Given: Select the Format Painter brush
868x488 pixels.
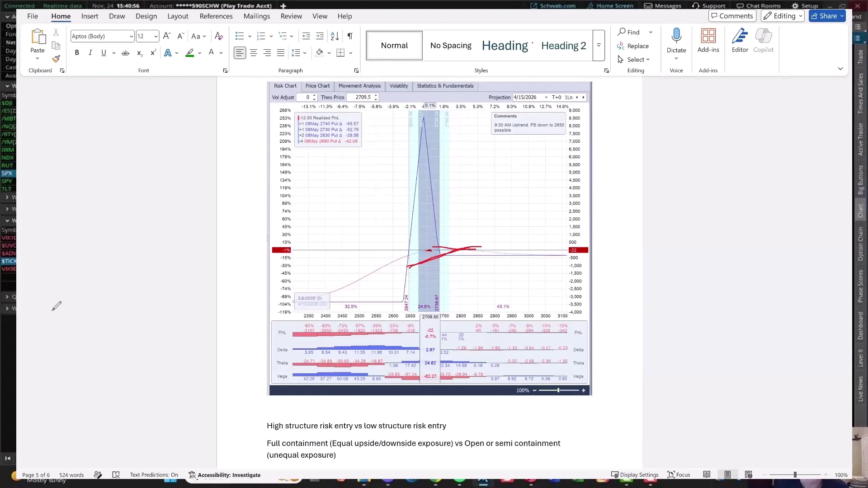Looking at the screenshot, I should tap(56, 59).
